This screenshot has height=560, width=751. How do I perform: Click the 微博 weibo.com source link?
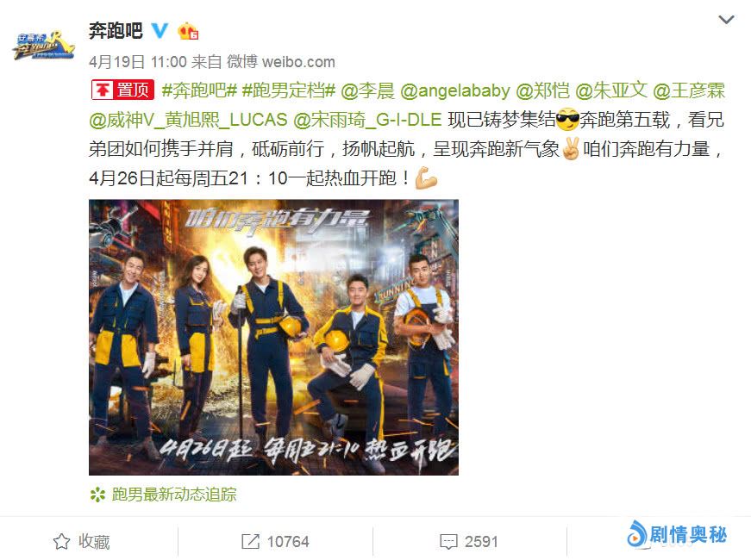pyautogui.click(x=281, y=61)
